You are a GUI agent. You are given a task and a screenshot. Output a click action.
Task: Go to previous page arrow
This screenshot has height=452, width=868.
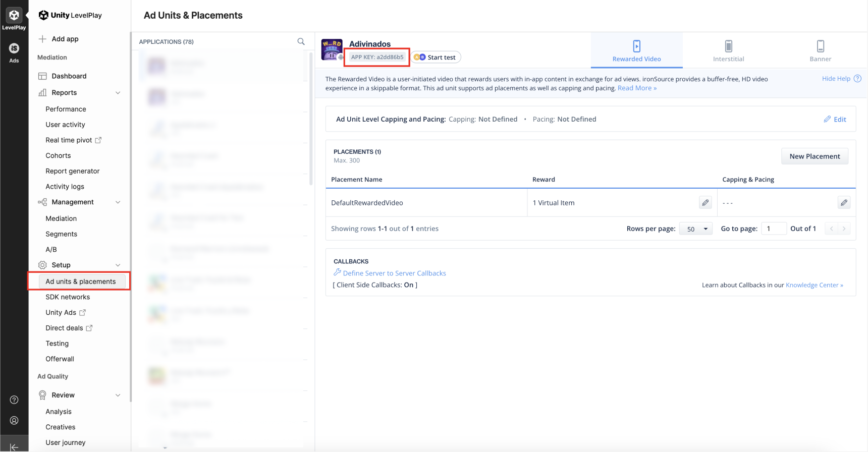(831, 229)
